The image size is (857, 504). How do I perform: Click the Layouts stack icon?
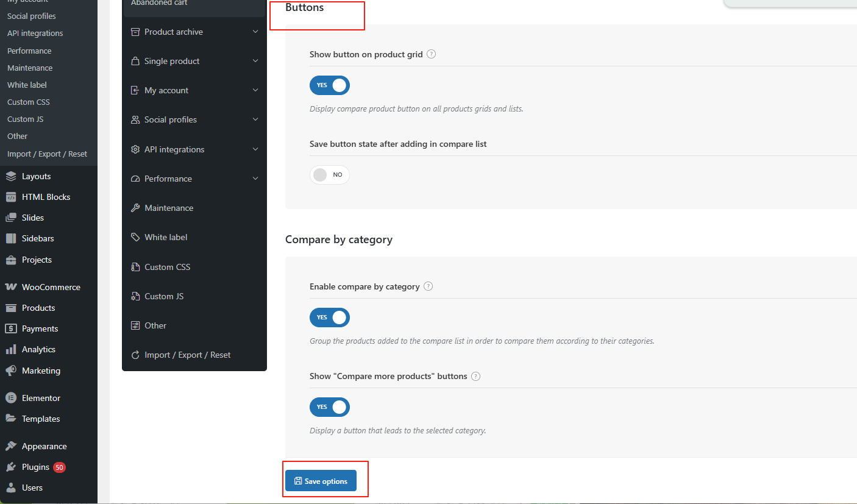coord(11,176)
